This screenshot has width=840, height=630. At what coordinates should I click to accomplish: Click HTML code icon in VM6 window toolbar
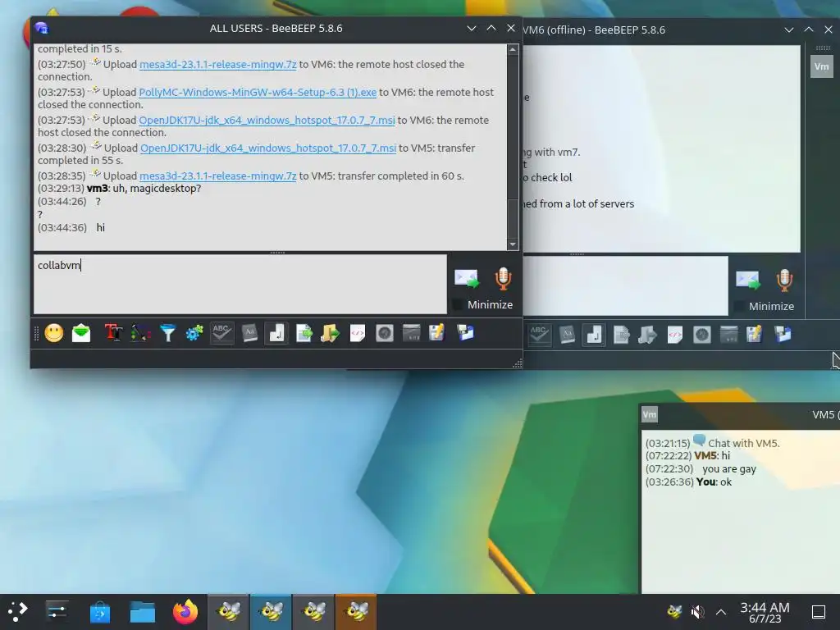(675, 335)
